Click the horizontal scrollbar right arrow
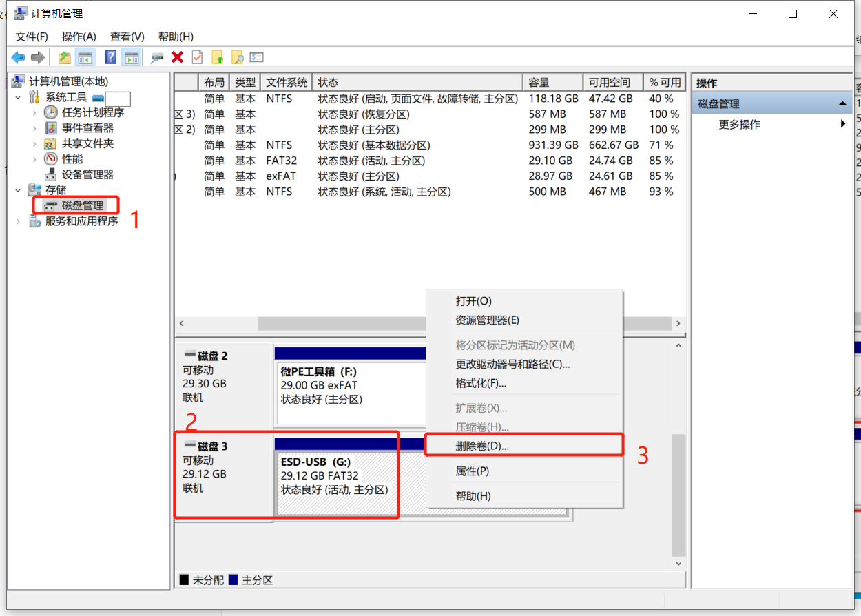Screen dimensions: 861x616 pos(678,322)
